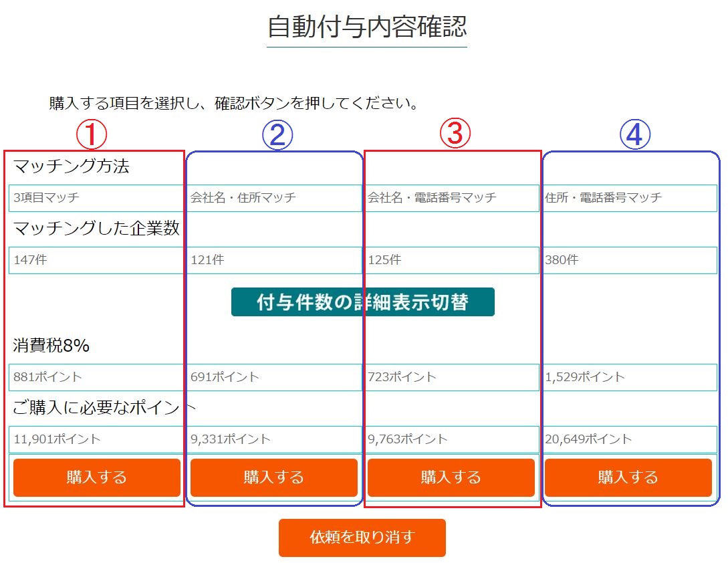Click the blue circled number ② marker
This screenshot has height=563, width=728.
[x=277, y=135]
